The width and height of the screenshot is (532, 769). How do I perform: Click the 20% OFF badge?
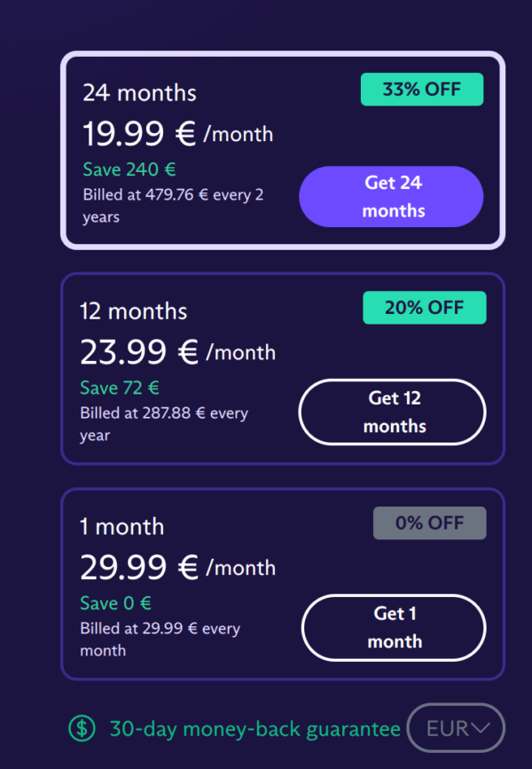coord(425,308)
